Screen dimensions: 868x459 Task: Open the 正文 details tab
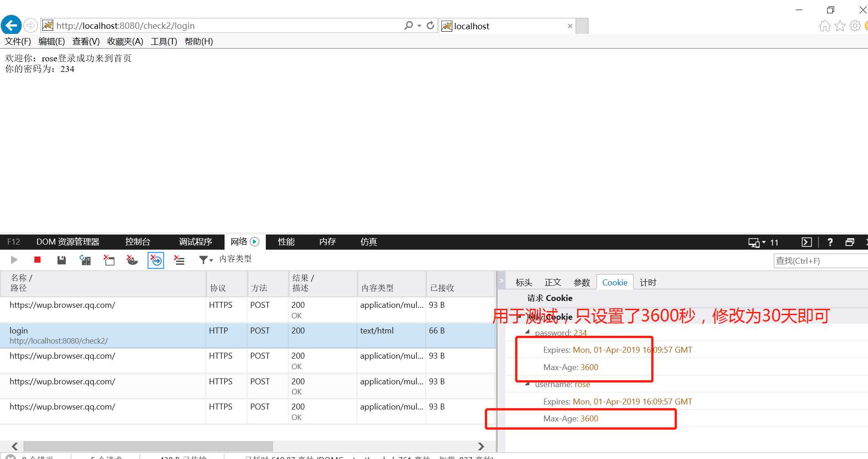coord(553,283)
